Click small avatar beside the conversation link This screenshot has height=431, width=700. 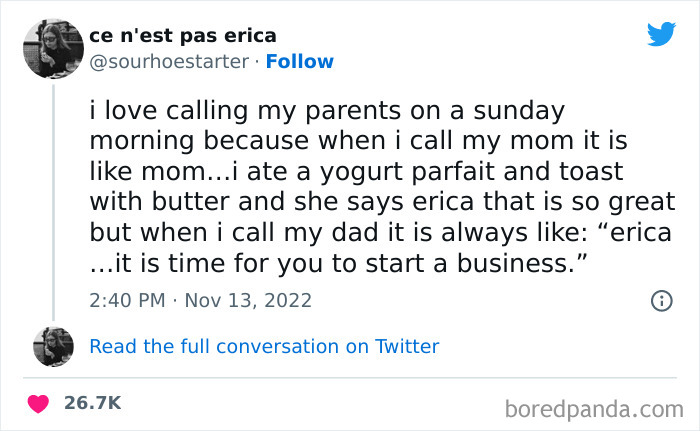[x=52, y=347]
